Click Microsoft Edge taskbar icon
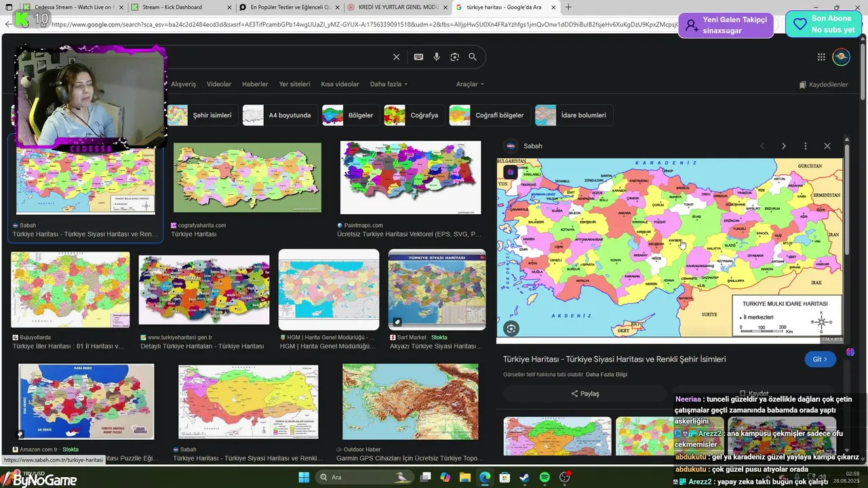 (x=485, y=477)
